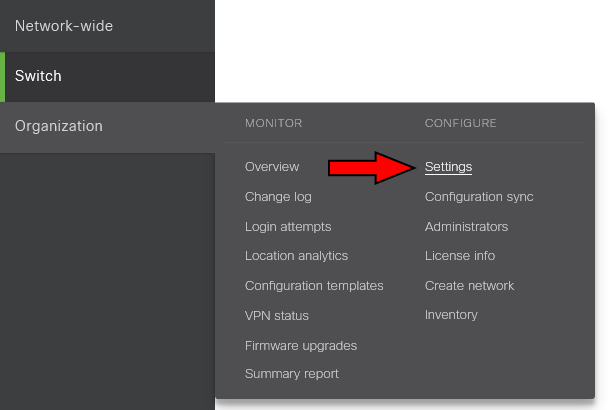This screenshot has height=410, width=611.
Task: Click the MONITOR column heading
Action: [273, 123]
